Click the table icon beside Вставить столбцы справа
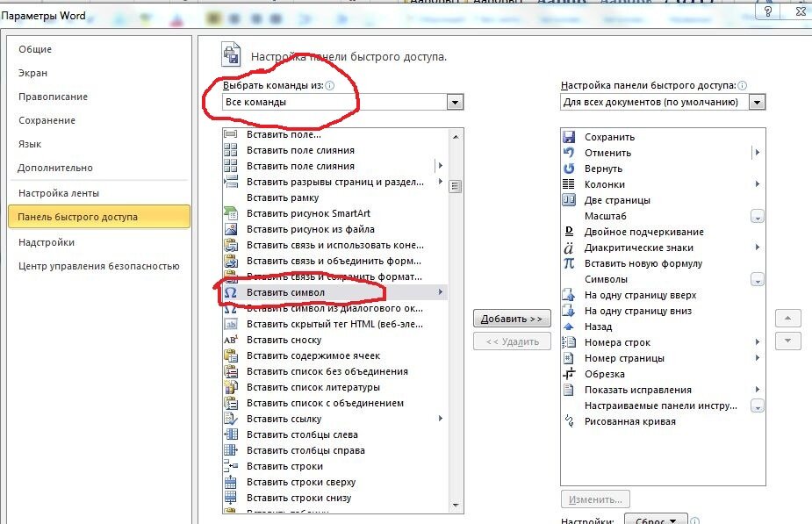 pos(231,450)
